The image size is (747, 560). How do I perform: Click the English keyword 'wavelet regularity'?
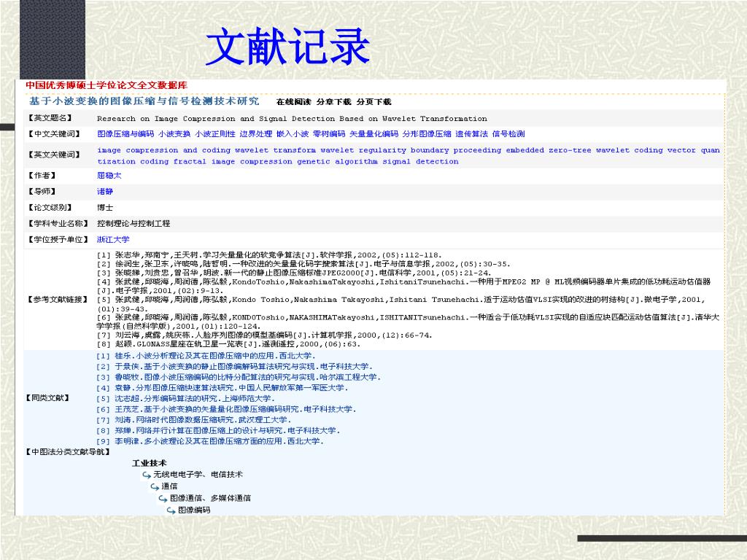coord(363,150)
